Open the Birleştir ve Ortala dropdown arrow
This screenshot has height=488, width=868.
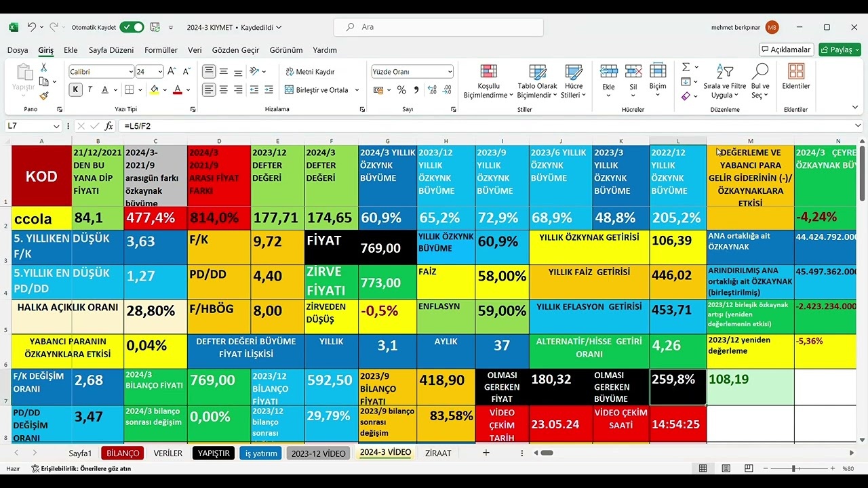pyautogui.click(x=357, y=89)
